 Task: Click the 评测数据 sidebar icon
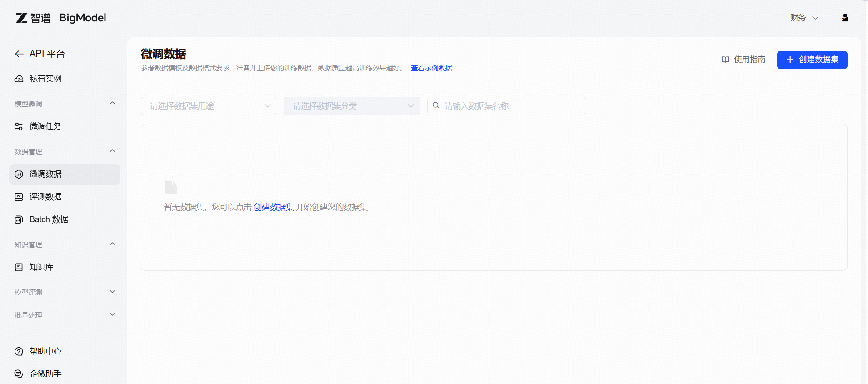pyautogui.click(x=19, y=197)
